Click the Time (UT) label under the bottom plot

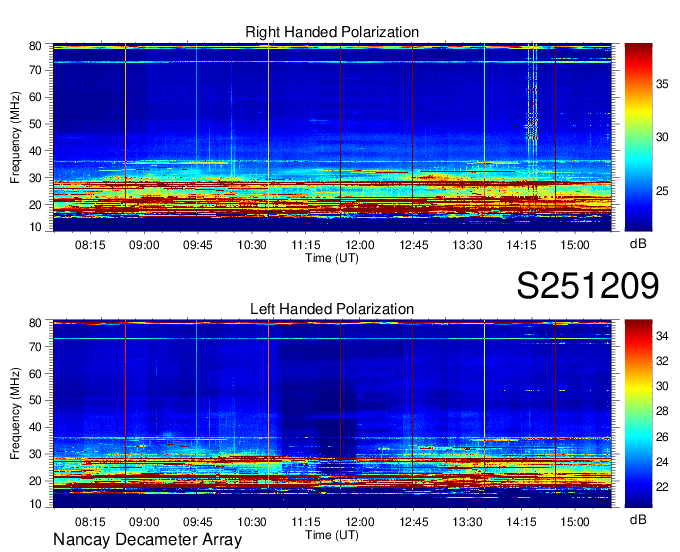click(x=332, y=534)
